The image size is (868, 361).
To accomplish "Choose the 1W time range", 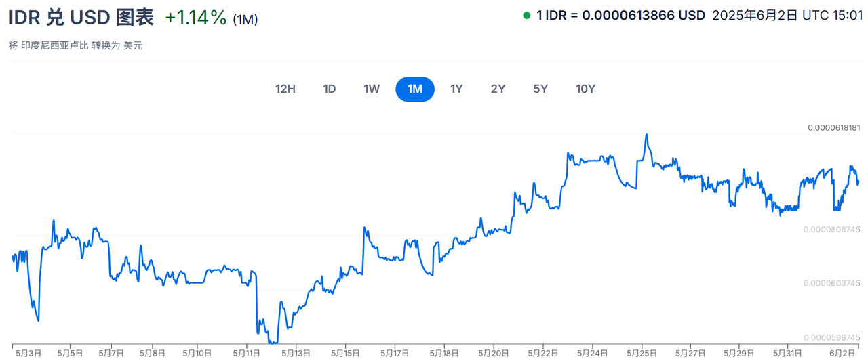I will click(372, 89).
